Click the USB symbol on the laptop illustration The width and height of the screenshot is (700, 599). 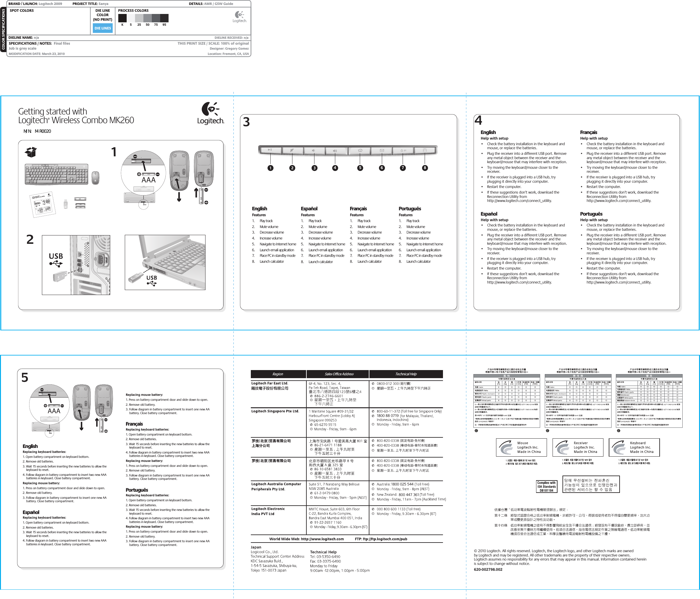(152, 283)
